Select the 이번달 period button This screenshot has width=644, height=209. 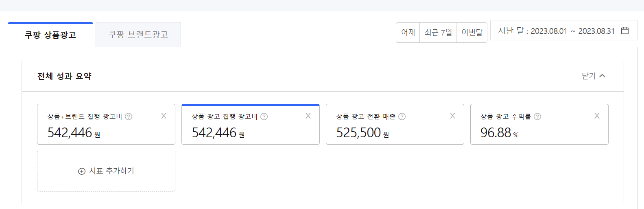point(472,33)
